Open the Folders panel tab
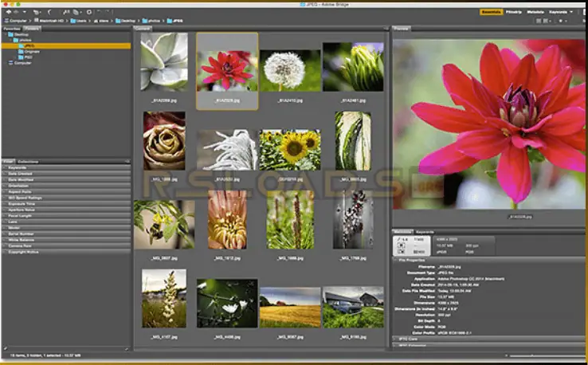Viewport: 588px width, 365px height. tap(32, 29)
